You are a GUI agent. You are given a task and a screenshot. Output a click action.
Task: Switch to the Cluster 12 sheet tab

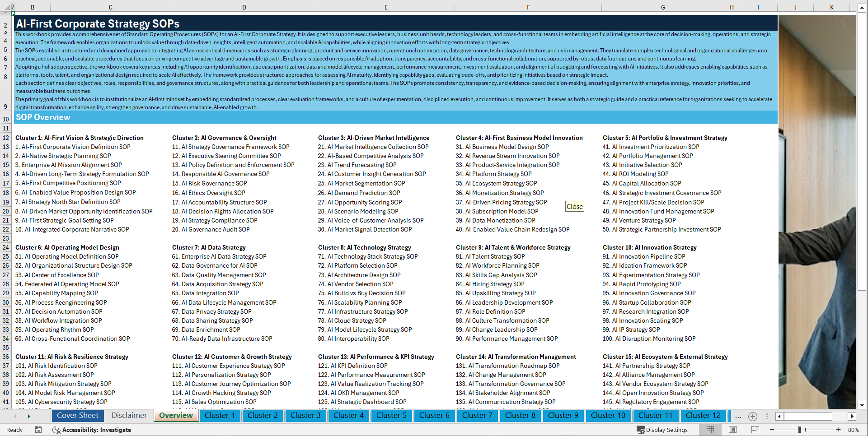(703, 415)
